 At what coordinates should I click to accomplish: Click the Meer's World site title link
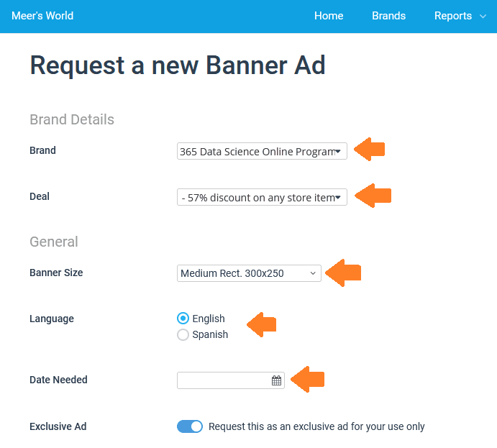click(42, 16)
